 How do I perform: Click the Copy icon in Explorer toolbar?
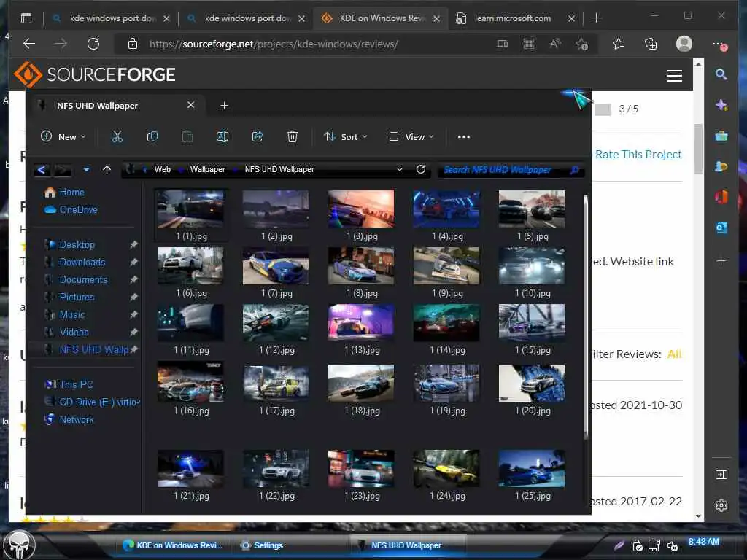[x=152, y=136]
